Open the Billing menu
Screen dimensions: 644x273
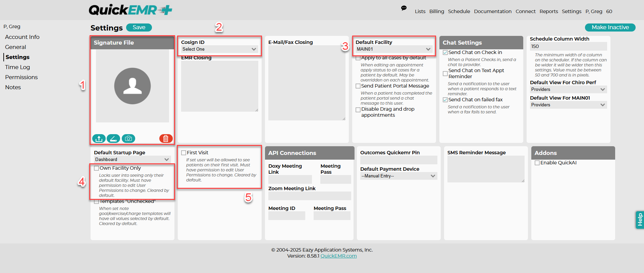point(437,11)
